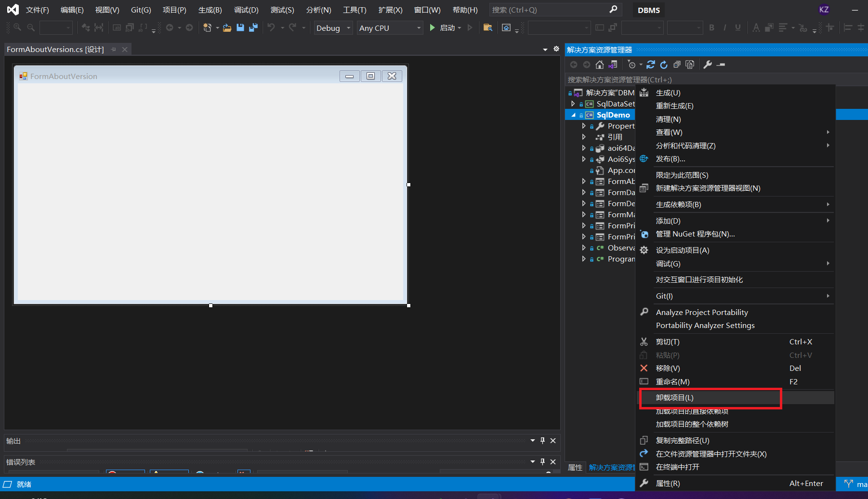Screen dimensions: 868x499
Task: Select 设为启动项目(A) in context menu
Action: pyautogui.click(x=736, y=250)
